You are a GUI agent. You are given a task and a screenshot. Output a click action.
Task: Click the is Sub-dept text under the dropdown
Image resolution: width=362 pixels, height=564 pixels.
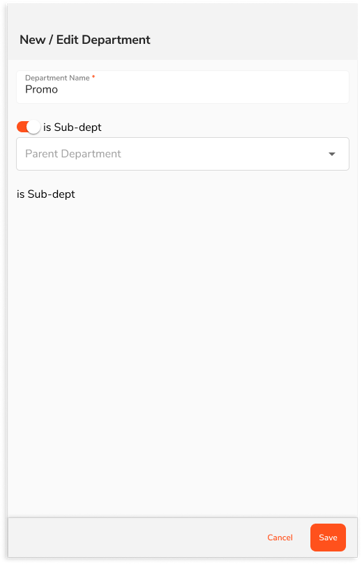(x=46, y=194)
